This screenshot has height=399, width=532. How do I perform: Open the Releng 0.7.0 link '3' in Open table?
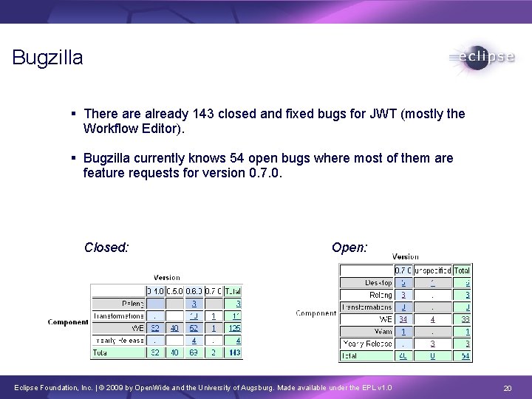(x=403, y=295)
